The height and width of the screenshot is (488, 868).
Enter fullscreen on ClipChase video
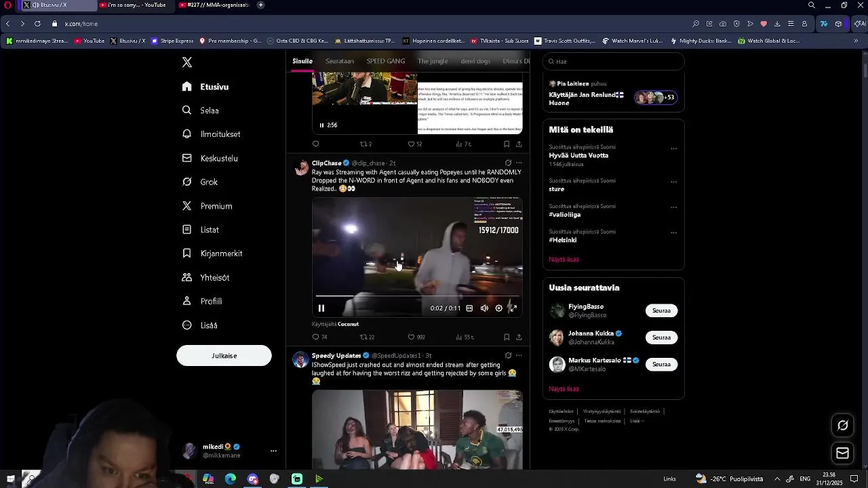513,308
